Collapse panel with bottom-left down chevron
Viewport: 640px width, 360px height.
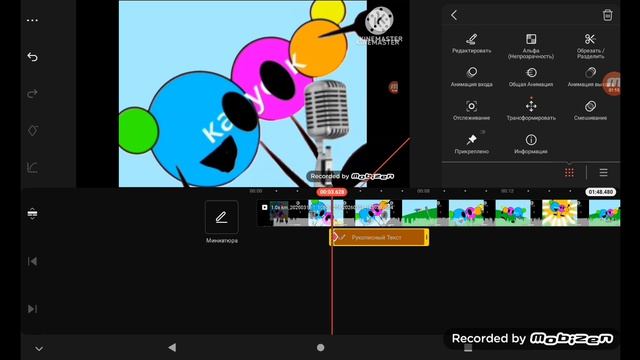(39, 349)
